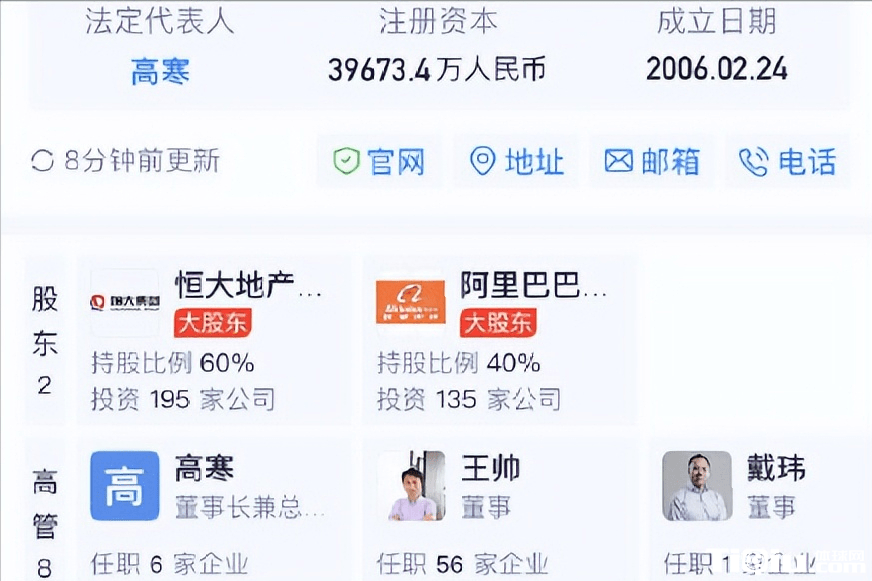This screenshot has height=581, width=872.
Task: Click the blue 高 avatar icon
Action: 124,486
